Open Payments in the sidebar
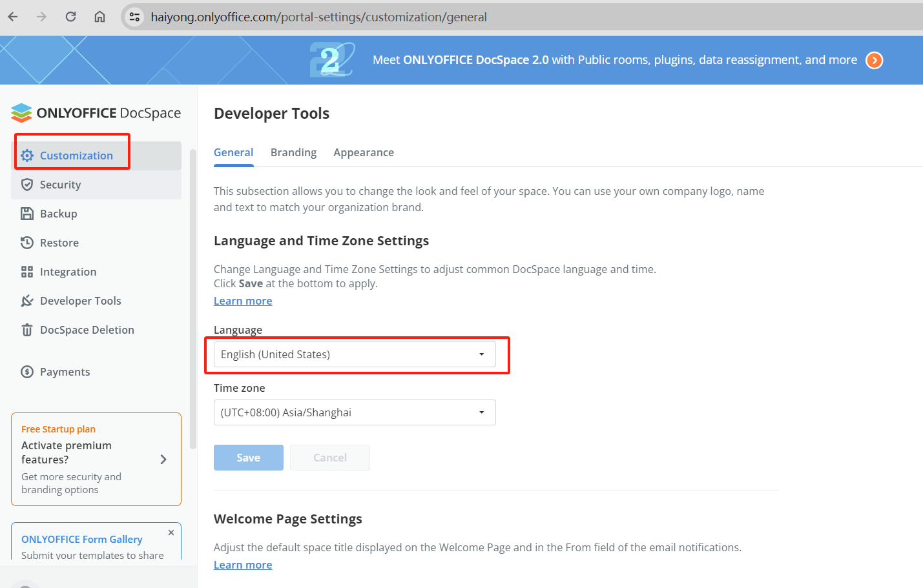The image size is (923, 588). click(96, 372)
